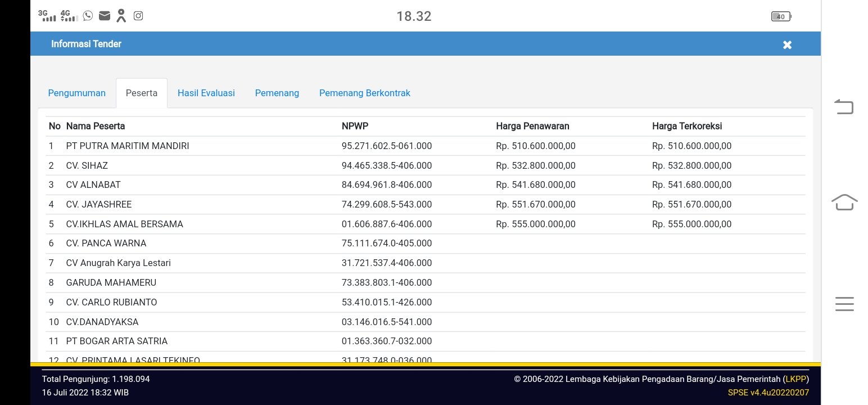Tap the 4G signal strength icon
The image size is (868, 405).
[x=69, y=16]
